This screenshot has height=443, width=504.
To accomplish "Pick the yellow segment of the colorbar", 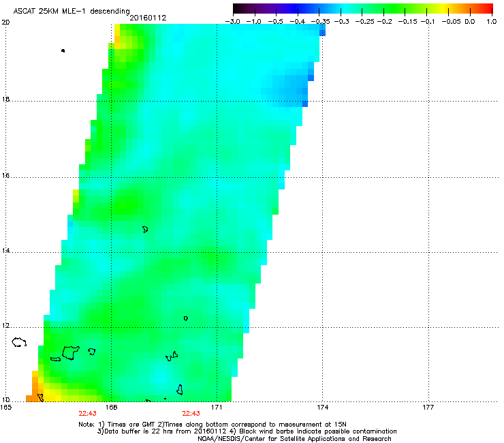I will tap(445, 9).
